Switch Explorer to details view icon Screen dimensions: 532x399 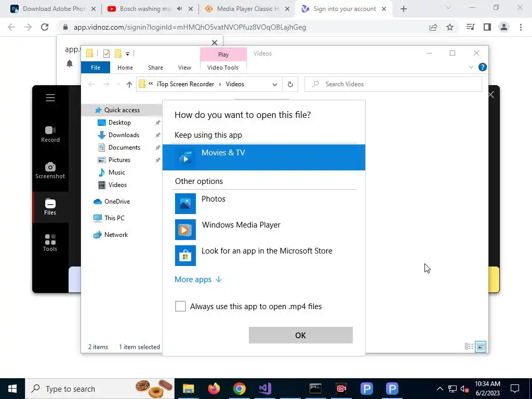coord(469,347)
